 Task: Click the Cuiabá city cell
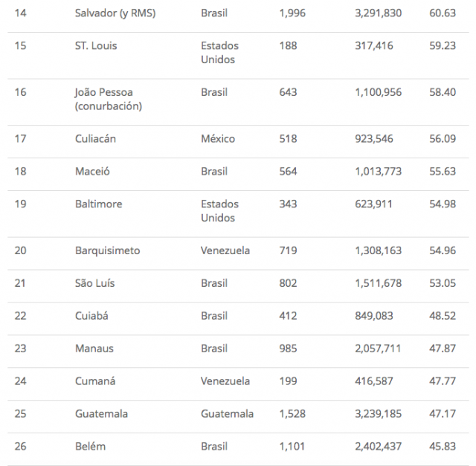pyautogui.click(x=91, y=316)
